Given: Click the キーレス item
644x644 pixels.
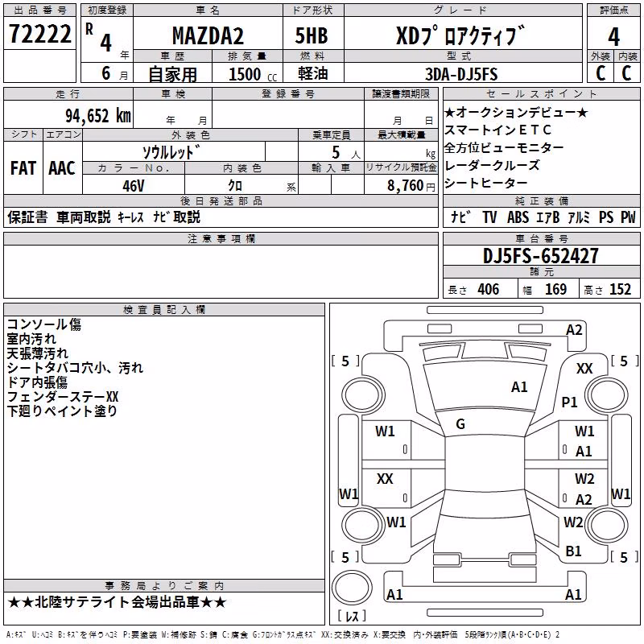Looking at the screenshot, I should [x=130, y=217].
